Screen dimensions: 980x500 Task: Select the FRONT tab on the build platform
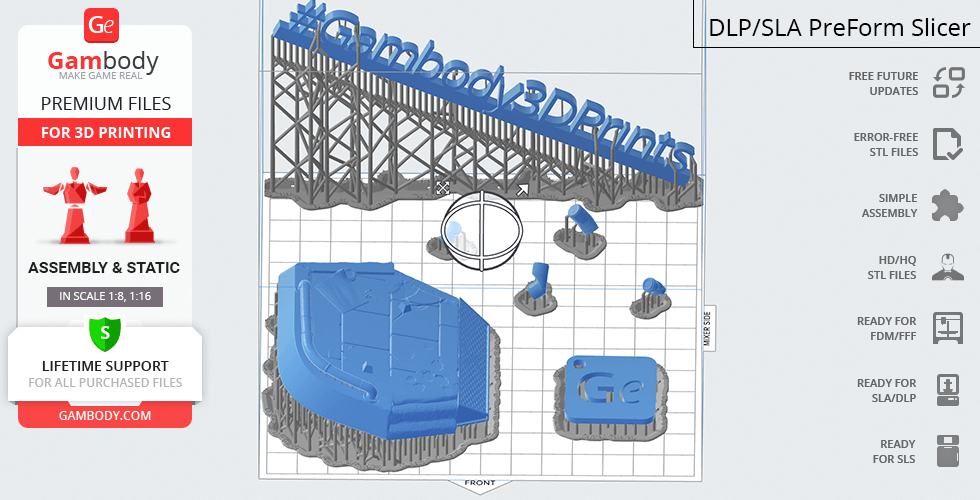(x=480, y=483)
